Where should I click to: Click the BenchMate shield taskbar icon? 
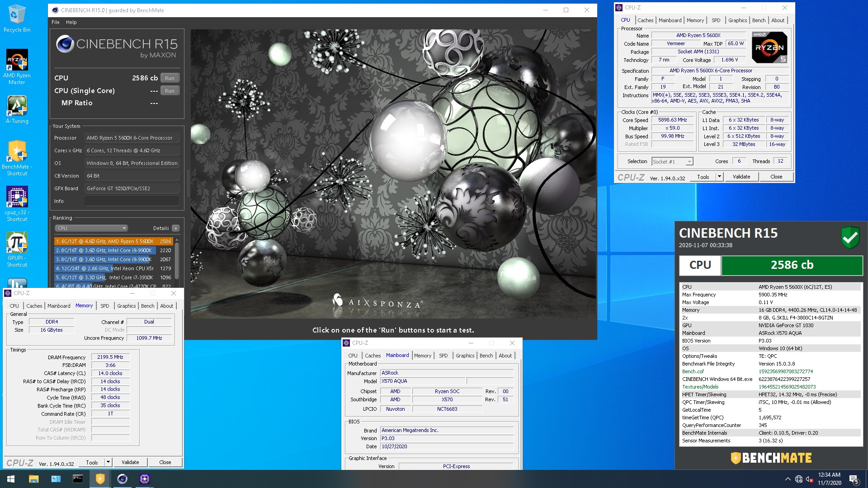(100, 479)
